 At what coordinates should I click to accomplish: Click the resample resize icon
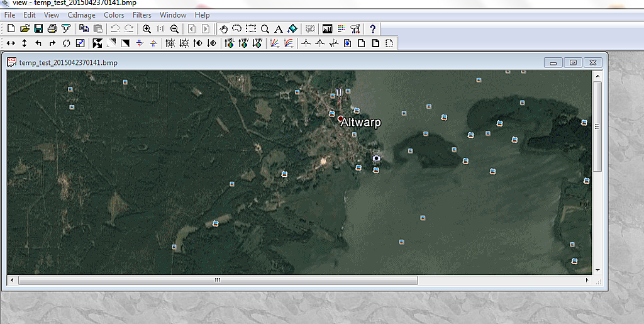click(x=80, y=43)
